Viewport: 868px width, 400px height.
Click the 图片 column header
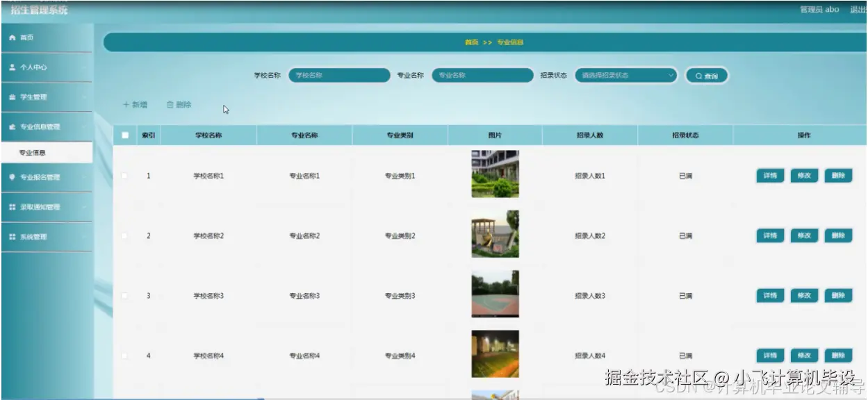(495, 135)
